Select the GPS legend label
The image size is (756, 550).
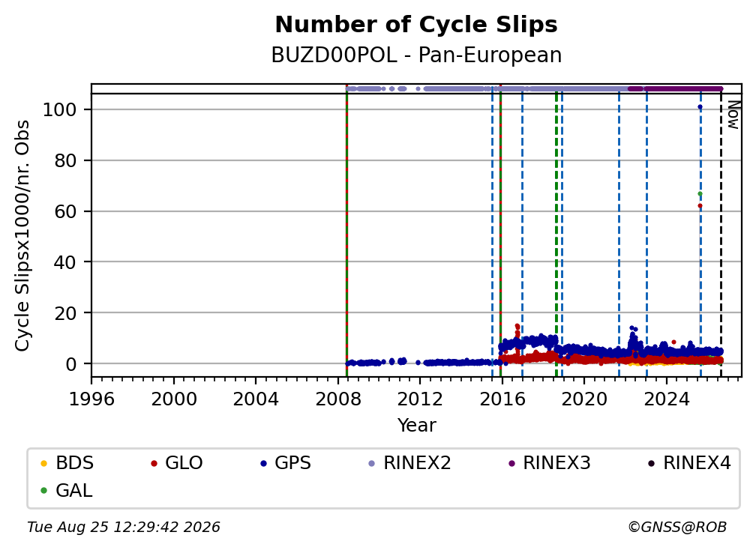(x=292, y=463)
